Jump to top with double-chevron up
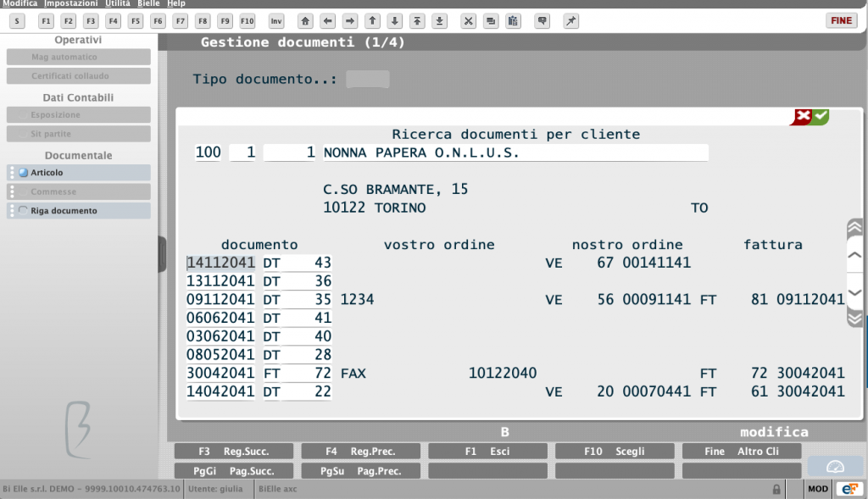 click(x=854, y=227)
